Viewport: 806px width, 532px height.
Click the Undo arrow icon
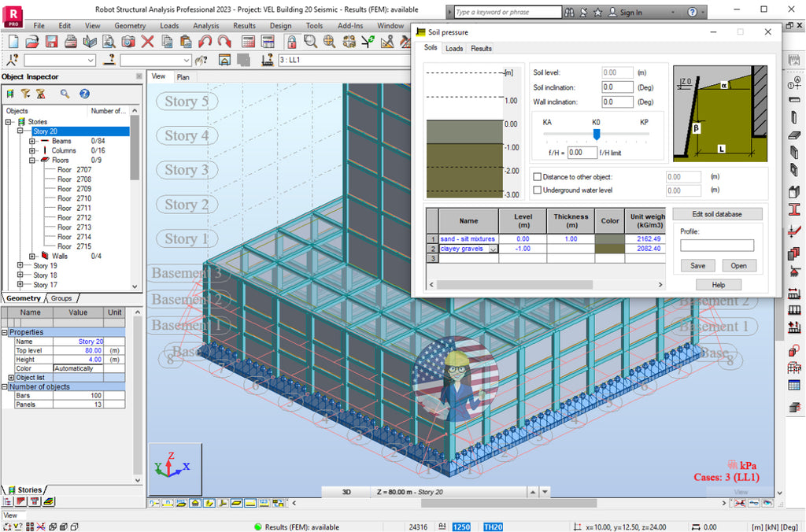(206, 41)
